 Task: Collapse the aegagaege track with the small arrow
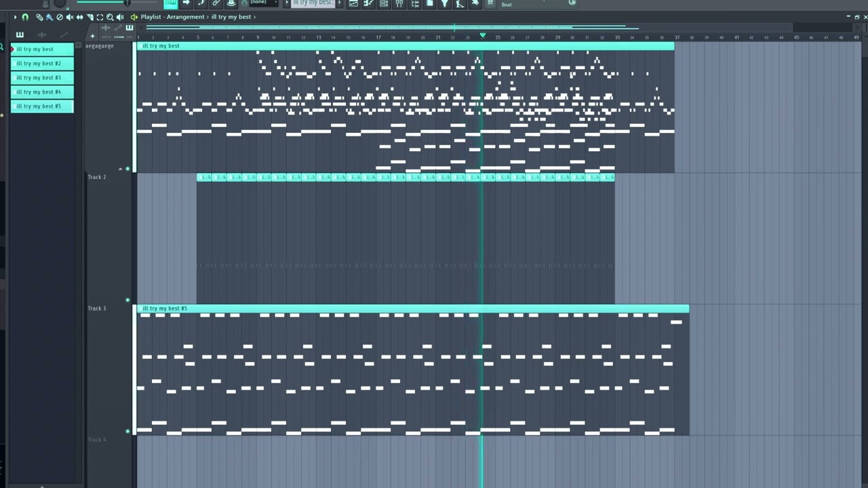(x=120, y=169)
